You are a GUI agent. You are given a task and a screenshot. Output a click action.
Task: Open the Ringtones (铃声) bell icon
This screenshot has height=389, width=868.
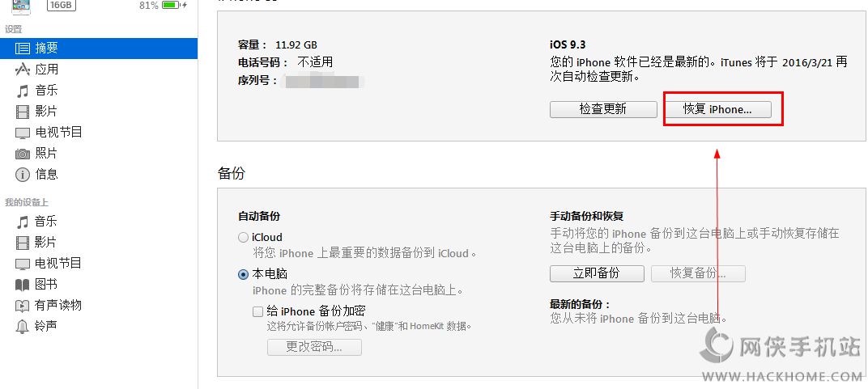(x=22, y=327)
